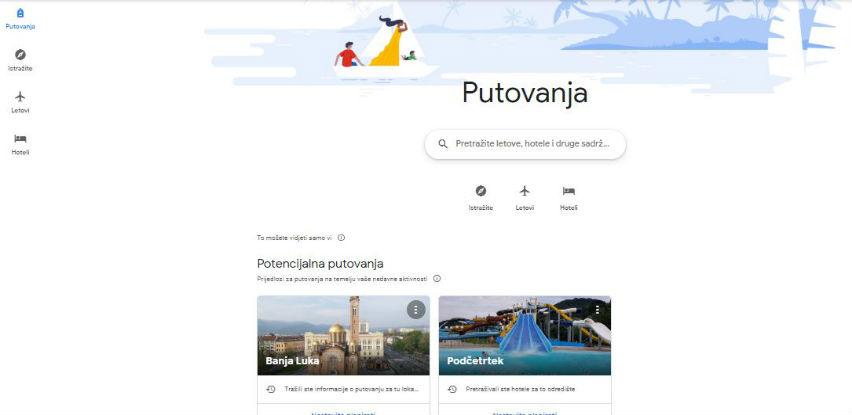Show info next to "To možete vidjeti samo vi"

(341, 237)
